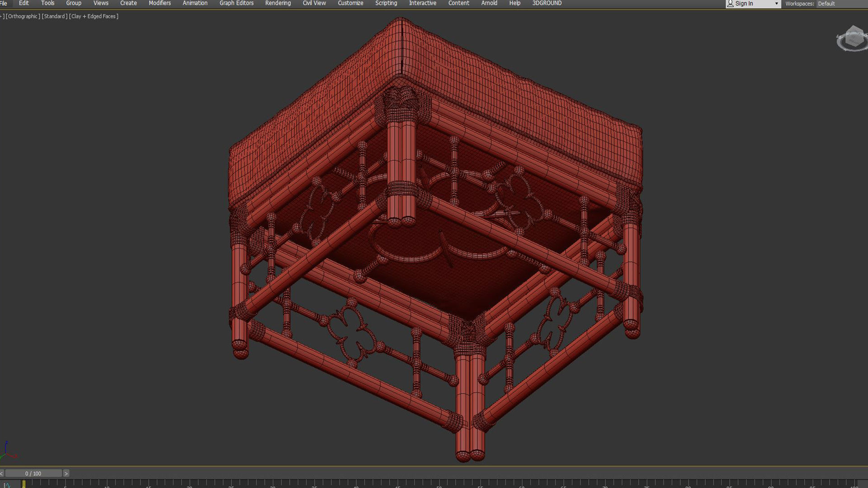This screenshot has height=488, width=868.
Task: Click the yellow frame 0 timeline marker
Action: point(24,484)
